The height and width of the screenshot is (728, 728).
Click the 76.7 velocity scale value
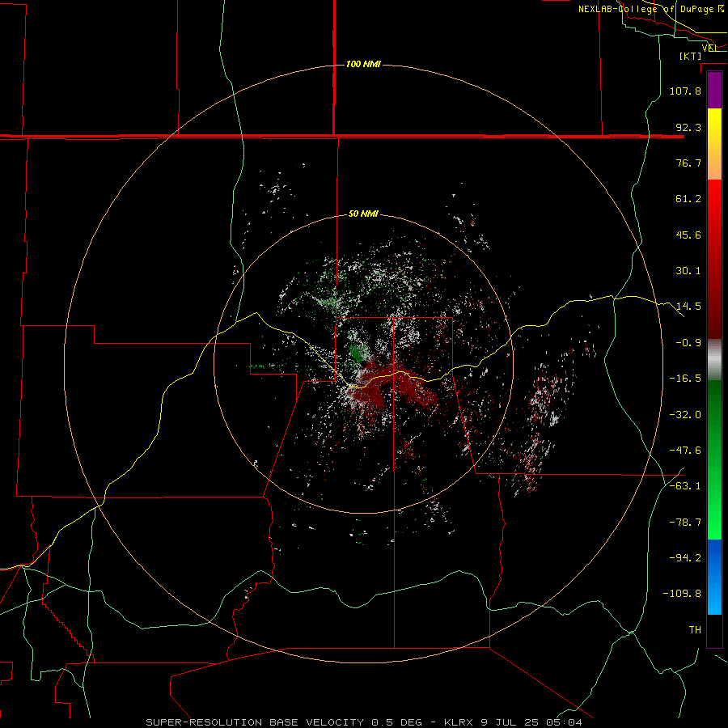point(688,163)
